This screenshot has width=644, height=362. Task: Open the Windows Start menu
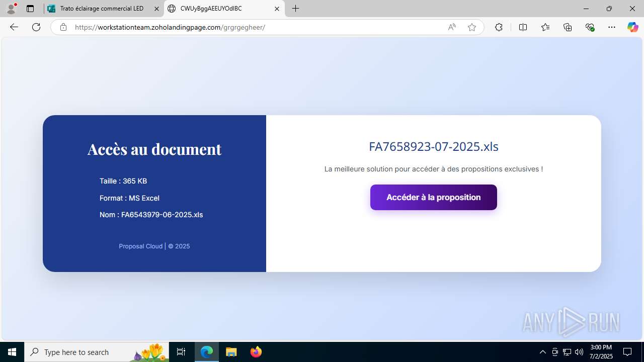(12, 352)
